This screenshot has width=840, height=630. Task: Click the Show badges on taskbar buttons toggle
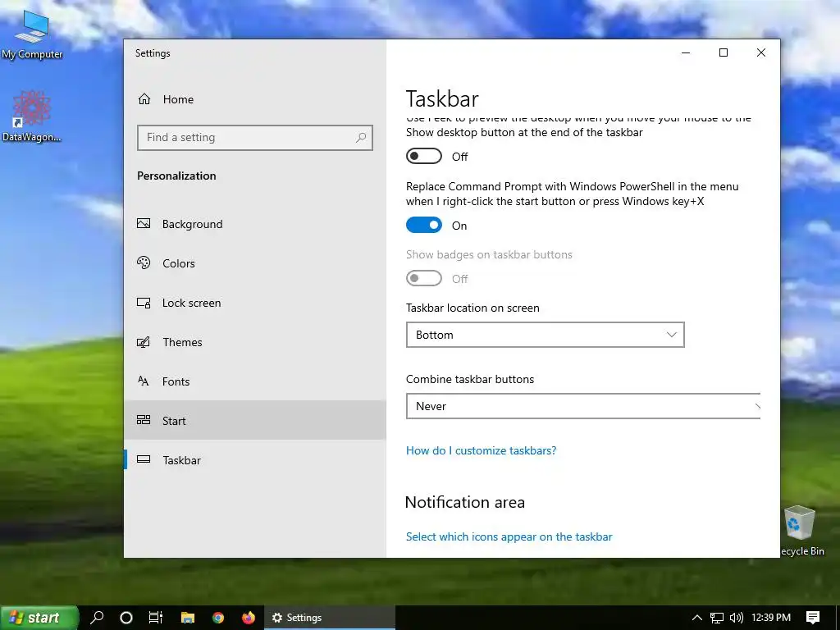(x=424, y=279)
